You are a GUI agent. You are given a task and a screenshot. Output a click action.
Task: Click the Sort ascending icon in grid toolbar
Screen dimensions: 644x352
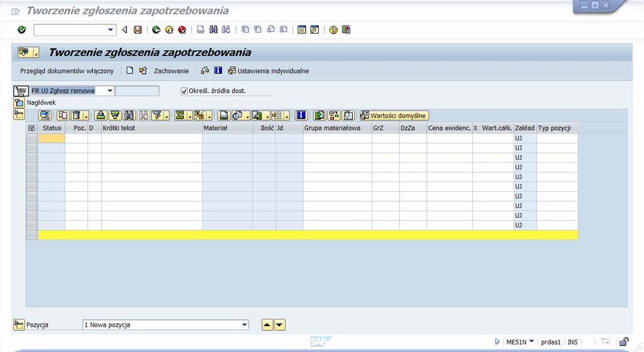pyautogui.click(x=101, y=116)
